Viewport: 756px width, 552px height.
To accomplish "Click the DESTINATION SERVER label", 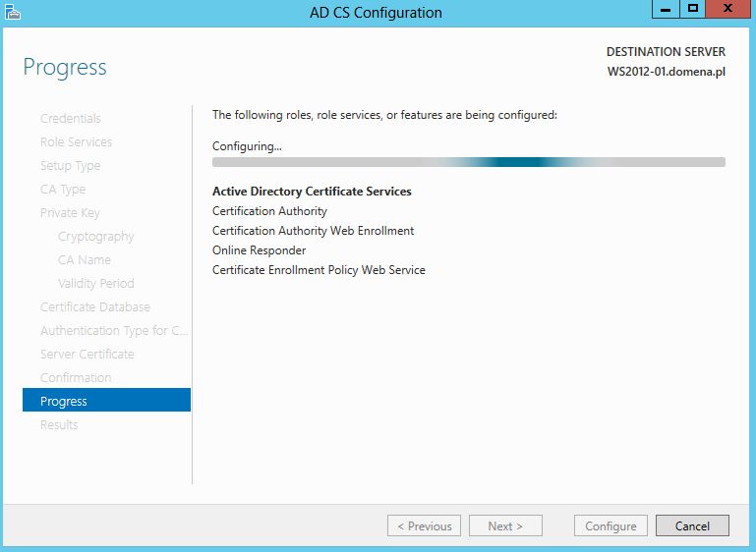I will click(666, 52).
